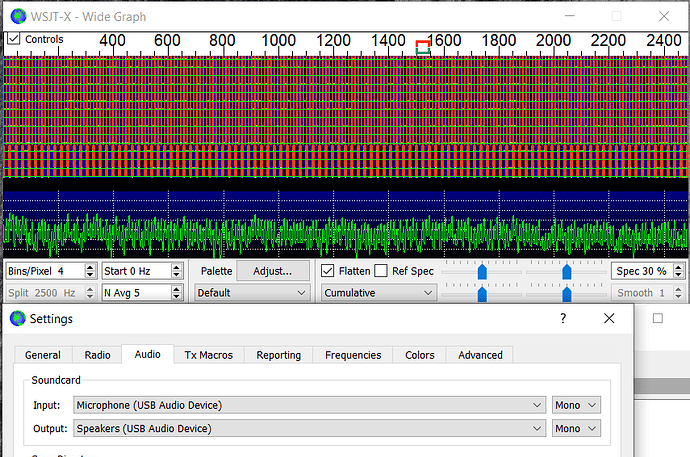
Task: Disable the Flatten checkbox
Action: tap(327, 271)
